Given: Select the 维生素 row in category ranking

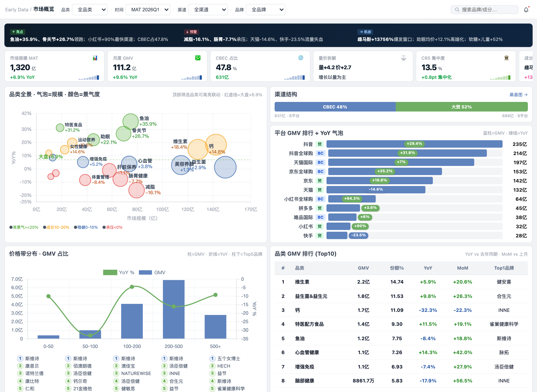Looking at the screenshot, I should click(401, 282).
